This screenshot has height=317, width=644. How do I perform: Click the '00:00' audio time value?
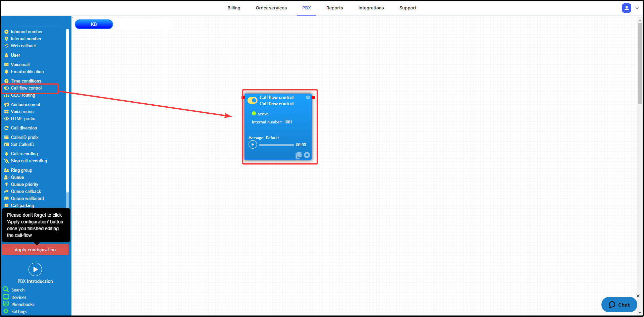(x=301, y=145)
